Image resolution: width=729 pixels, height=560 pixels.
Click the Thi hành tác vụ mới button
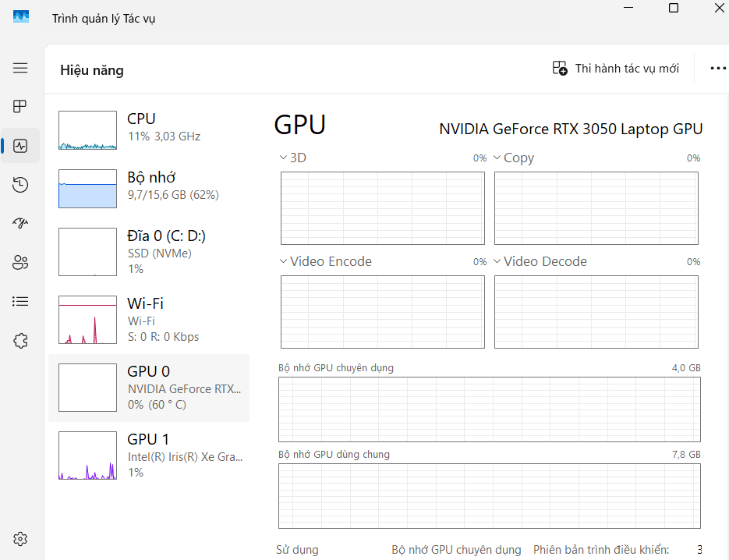click(x=615, y=69)
